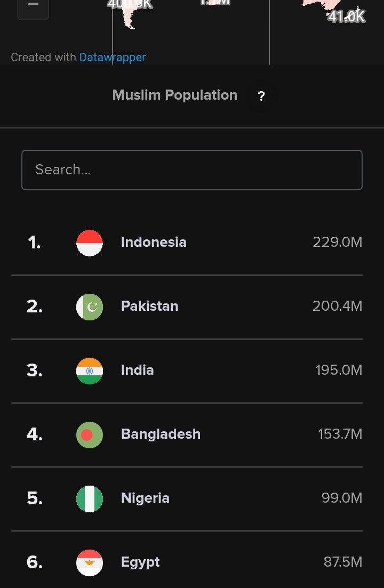This screenshot has height=588, width=384.
Task: Open the question mark help icon
Action: pyautogui.click(x=261, y=96)
